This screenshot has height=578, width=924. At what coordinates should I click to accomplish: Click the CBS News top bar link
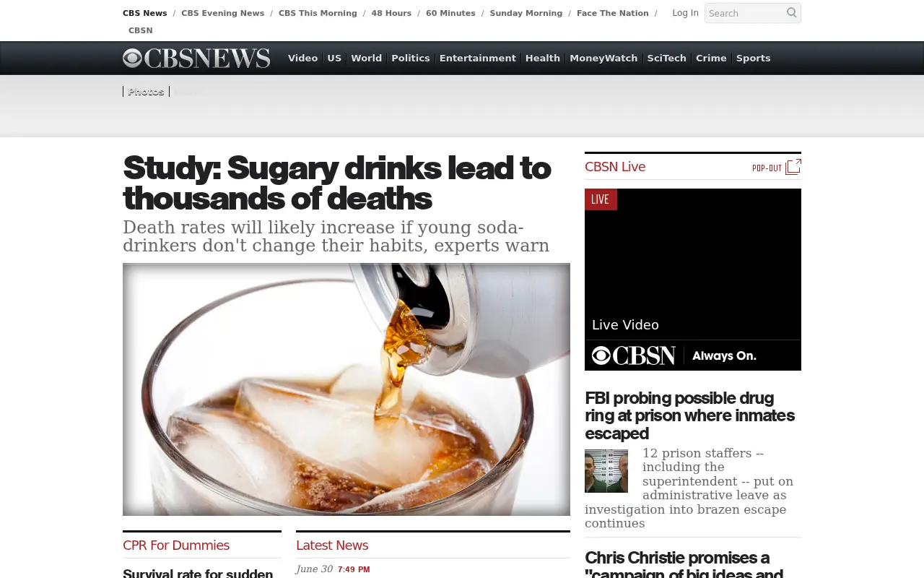[x=144, y=13]
